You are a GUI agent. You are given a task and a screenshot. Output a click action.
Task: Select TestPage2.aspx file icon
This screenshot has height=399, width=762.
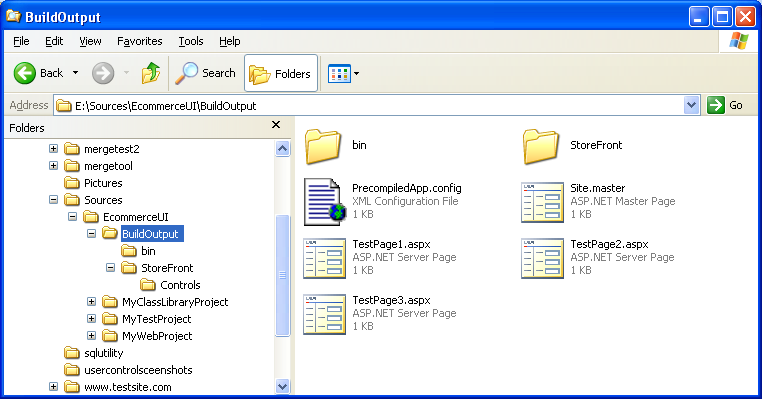[542, 259]
